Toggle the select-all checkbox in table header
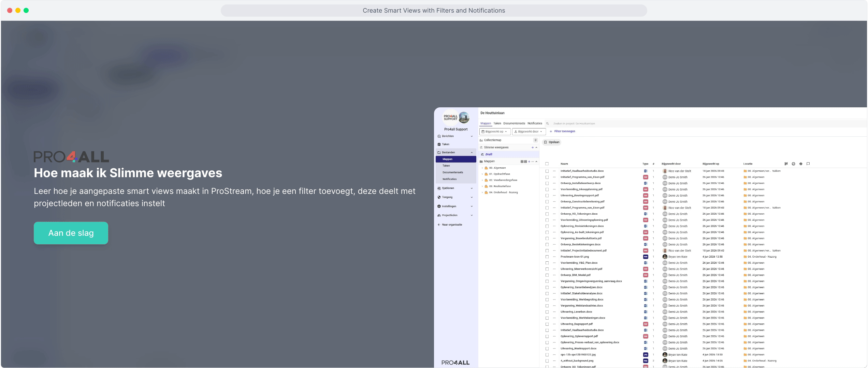 click(547, 164)
